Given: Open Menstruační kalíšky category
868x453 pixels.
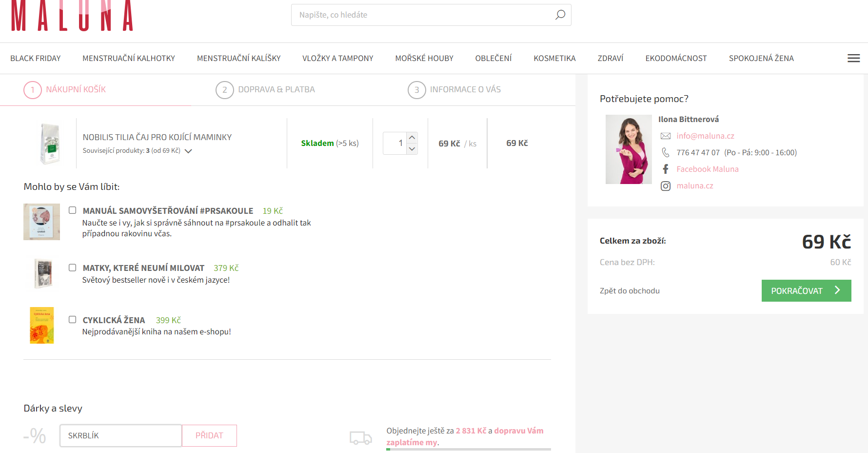Looking at the screenshot, I should coord(239,58).
